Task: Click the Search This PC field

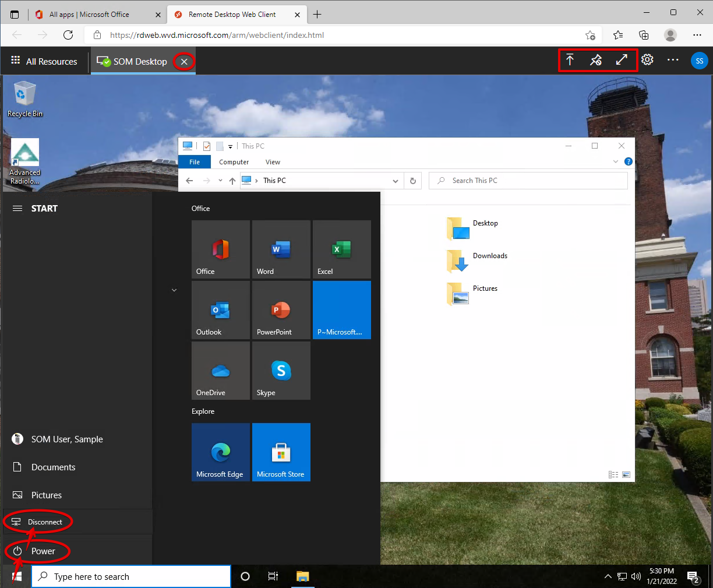Action: click(528, 181)
